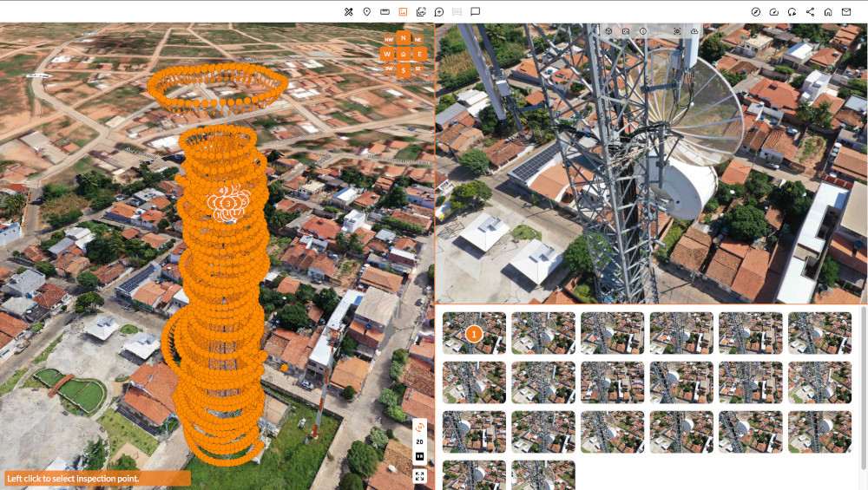
Task: Click the large tower photo in viewer
Action: point(652,163)
